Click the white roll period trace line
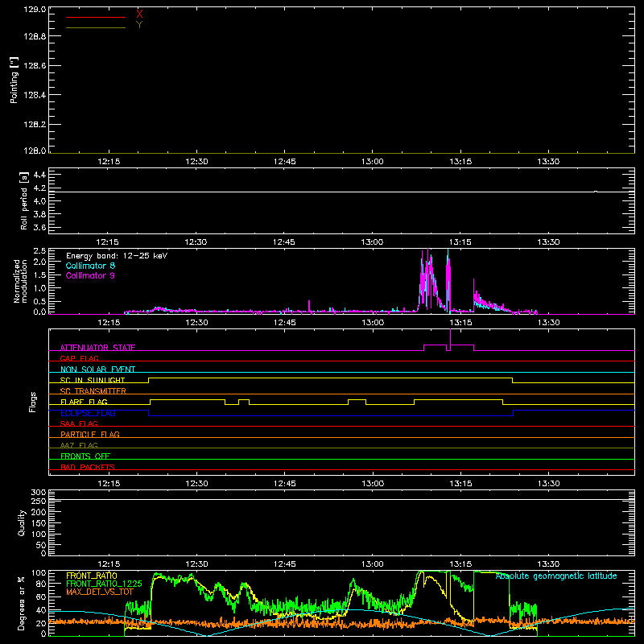644x644 pixels. coord(341,192)
